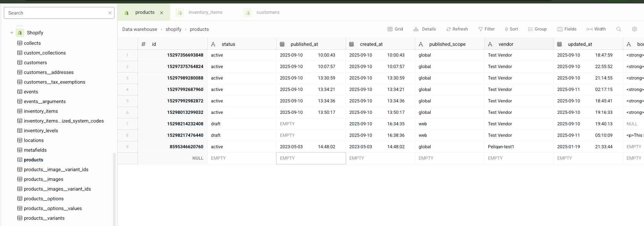Open the products__options table
Image resolution: width=644 pixels, height=226 pixels.
click(x=44, y=199)
